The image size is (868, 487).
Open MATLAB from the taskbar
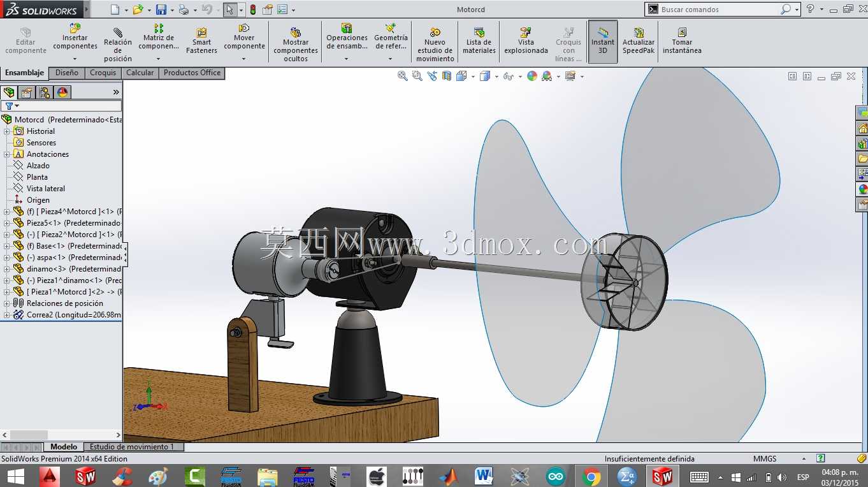(x=449, y=476)
